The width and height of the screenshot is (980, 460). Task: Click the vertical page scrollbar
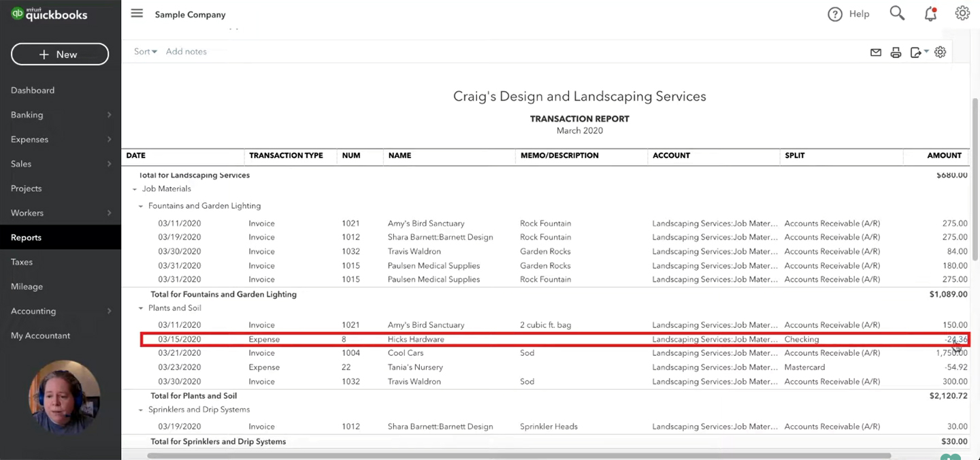click(x=975, y=178)
